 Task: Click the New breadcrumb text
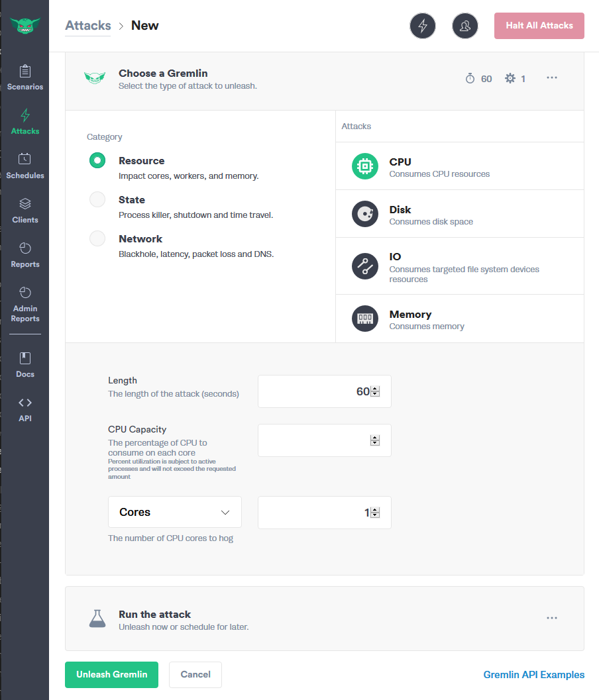tap(144, 25)
